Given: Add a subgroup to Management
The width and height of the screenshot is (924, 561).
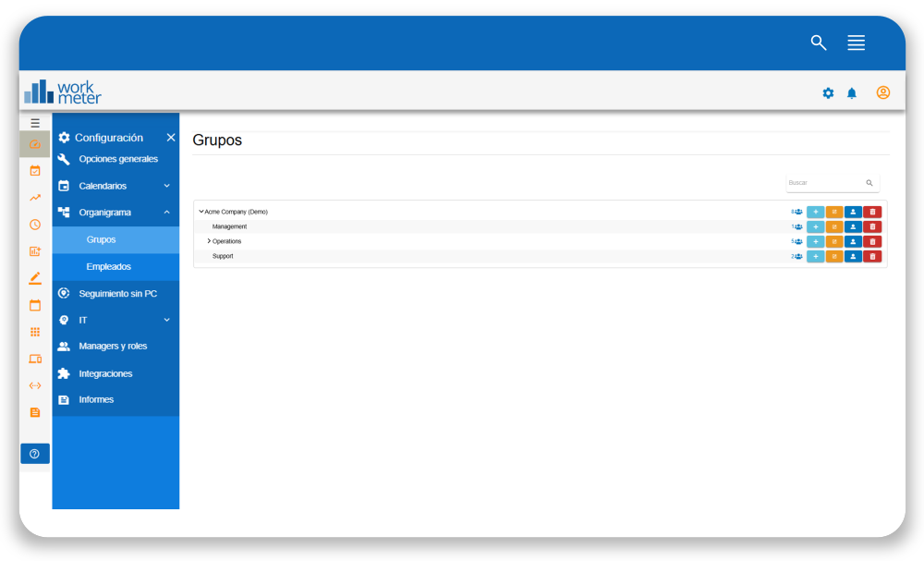Looking at the screenshot, I should tap(815, 226).
